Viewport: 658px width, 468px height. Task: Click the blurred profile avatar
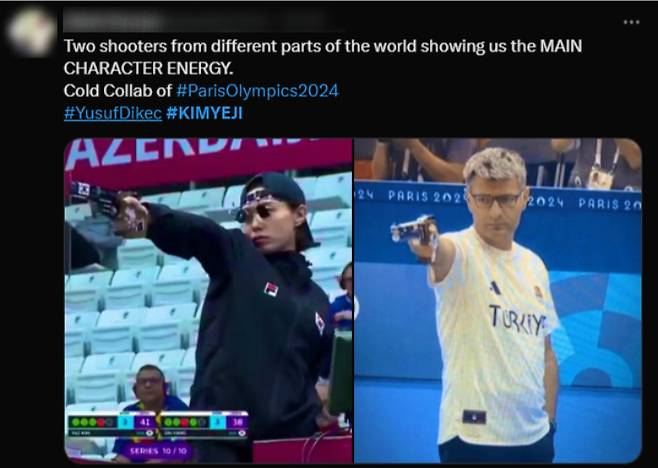(32, 32)
